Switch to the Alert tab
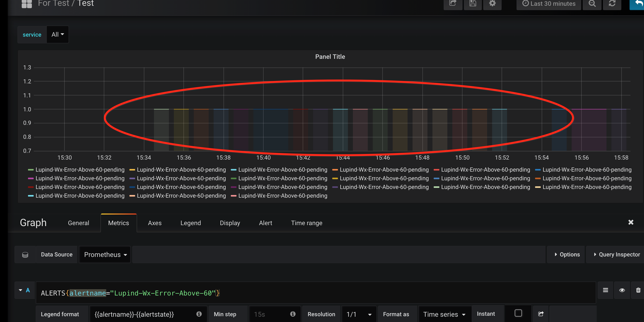 (265, 223)
